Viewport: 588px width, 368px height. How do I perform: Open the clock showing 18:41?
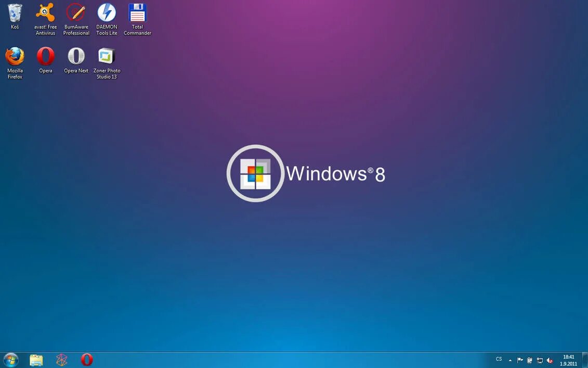tap(568, 360)
